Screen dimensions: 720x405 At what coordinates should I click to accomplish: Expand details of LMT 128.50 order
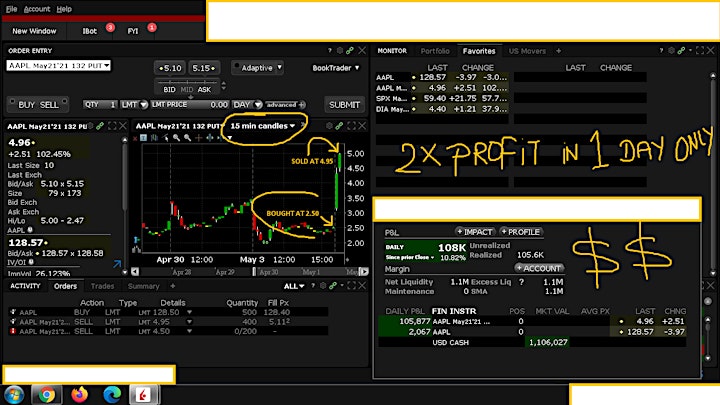[189, 312]
